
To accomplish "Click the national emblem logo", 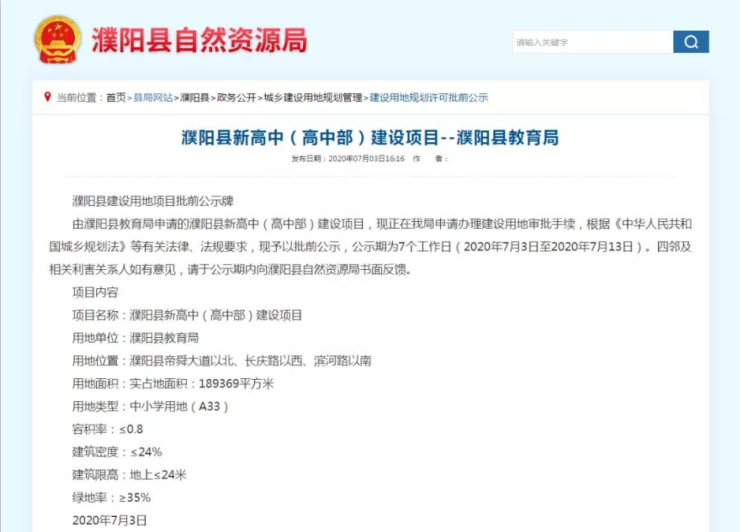I will pos(58,40).
